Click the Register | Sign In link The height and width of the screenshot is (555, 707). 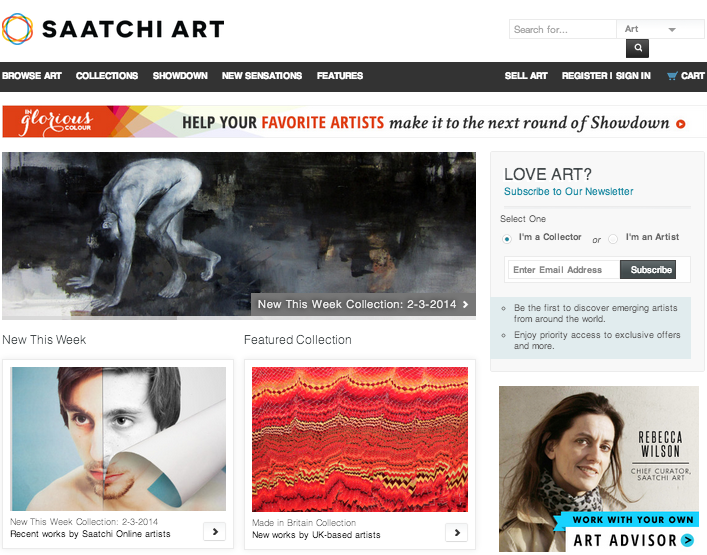point(606,76)
